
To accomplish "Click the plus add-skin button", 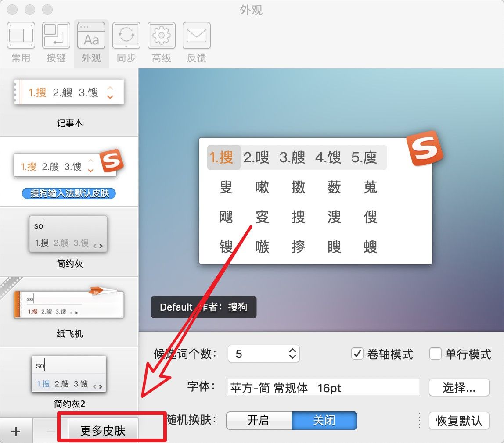I will tap(16, 431).
